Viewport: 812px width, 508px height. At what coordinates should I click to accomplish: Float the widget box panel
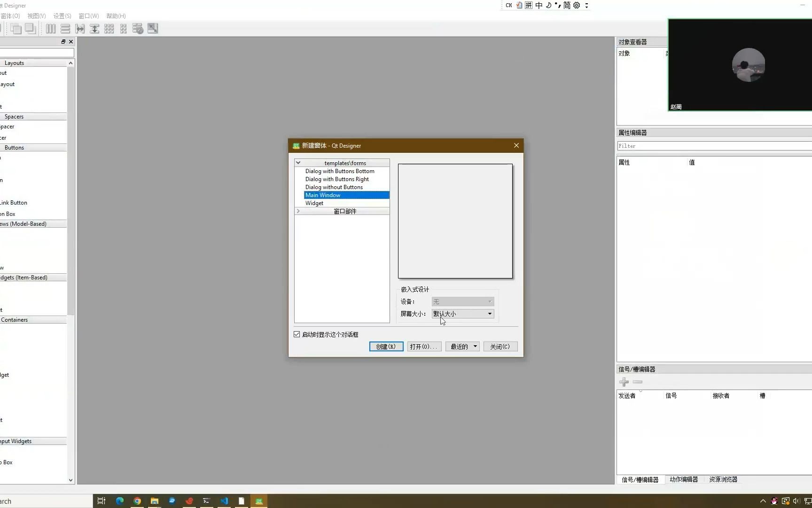63,42
